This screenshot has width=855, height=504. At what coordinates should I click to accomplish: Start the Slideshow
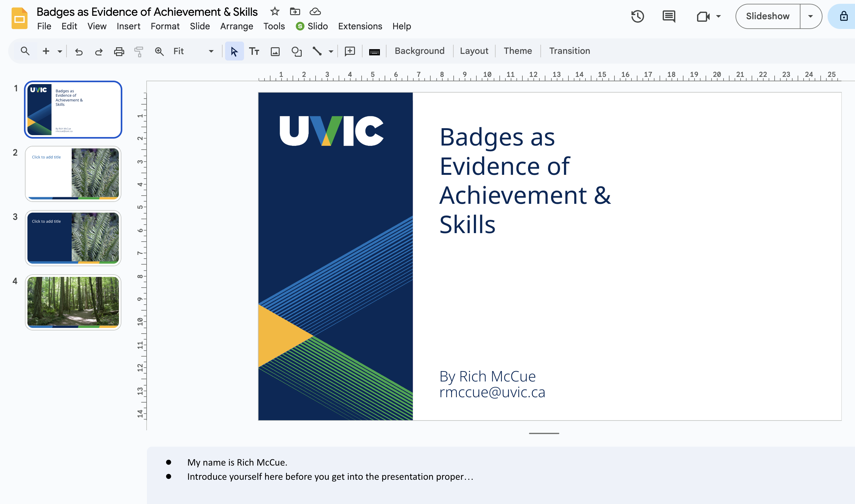point(768,16)
